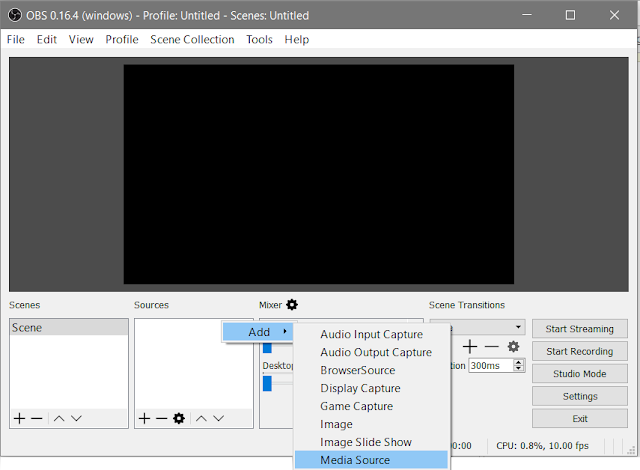The height and width of the screenshot is (470, 640).
Task: Move the scene up with the up arrow
Action: (59, 418)
